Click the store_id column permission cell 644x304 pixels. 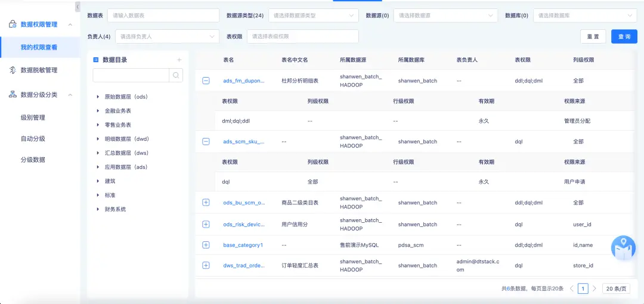coord(583,265)
